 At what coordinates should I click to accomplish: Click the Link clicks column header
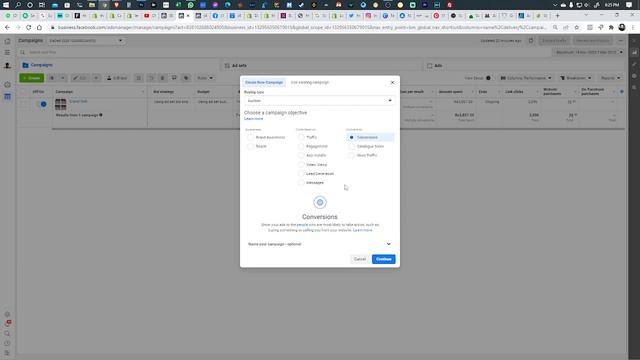point(514,92)
